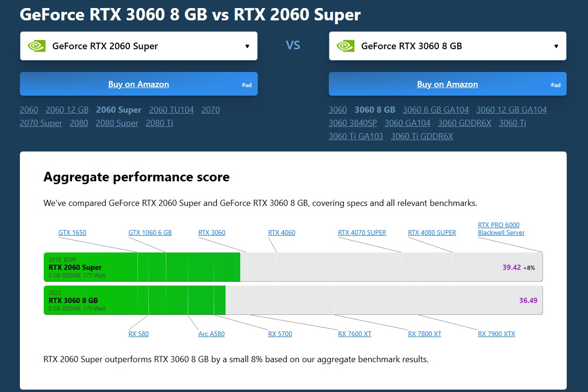Click the Nvidia logo beside RTX 2060 Super
Image resolution: width=588 pixels, height=392 pixels.
pyautogui.click(x=36, y=46)
